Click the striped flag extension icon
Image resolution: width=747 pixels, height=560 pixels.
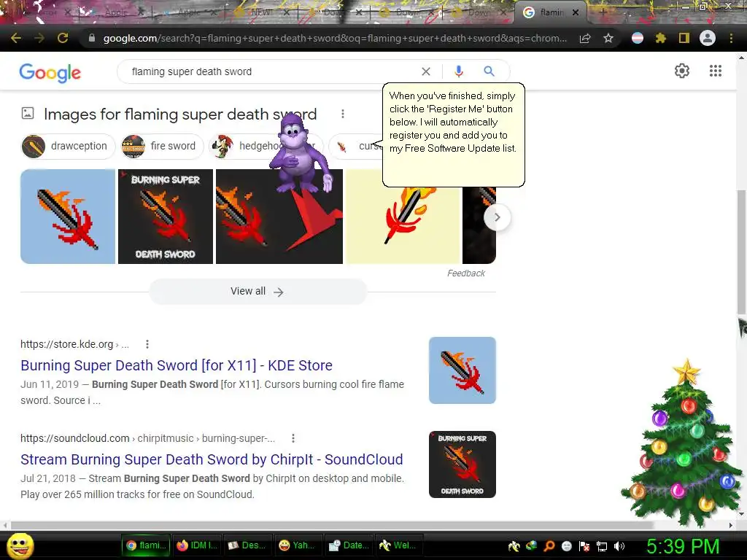click(638, 38)
